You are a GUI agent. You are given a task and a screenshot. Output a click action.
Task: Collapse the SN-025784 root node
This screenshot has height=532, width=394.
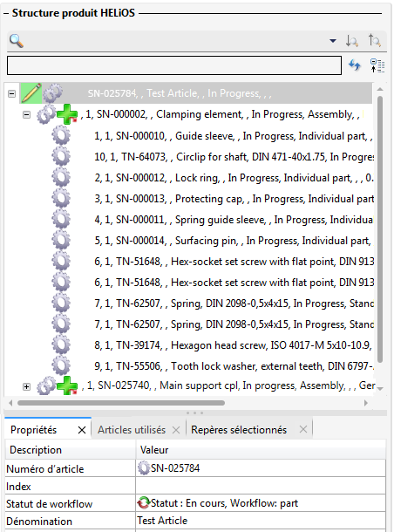[x=11, y=93]
